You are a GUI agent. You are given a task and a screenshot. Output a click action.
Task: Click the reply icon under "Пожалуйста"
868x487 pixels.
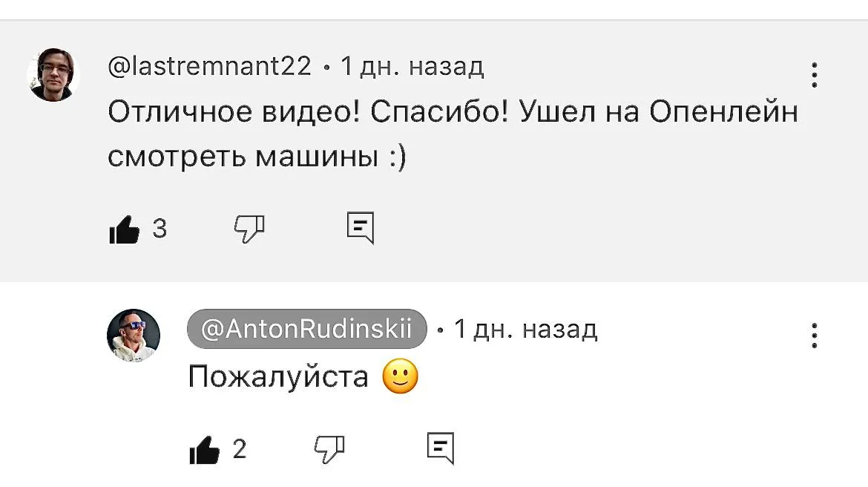[441, 448]
